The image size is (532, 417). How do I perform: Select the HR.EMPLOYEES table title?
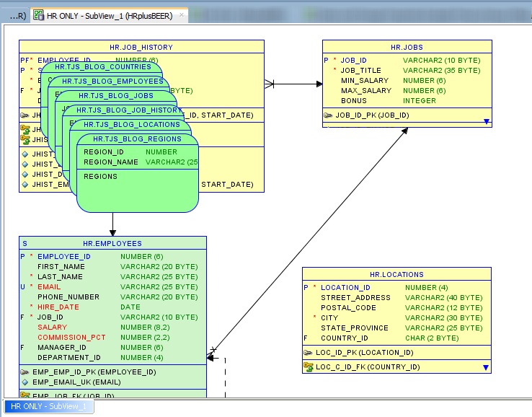point(112,243)
